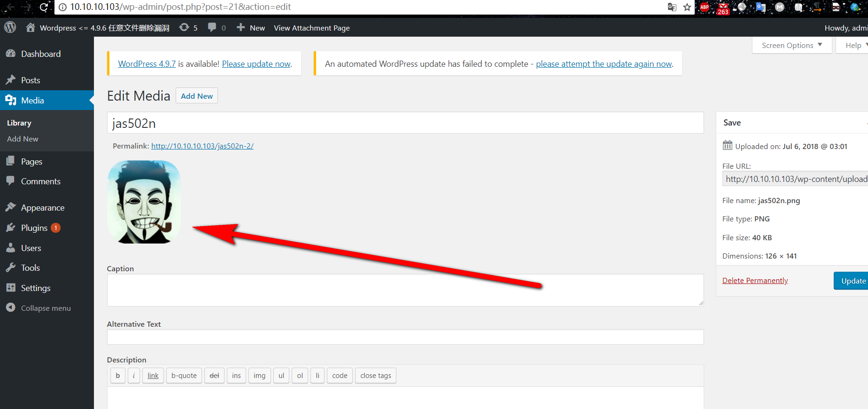Viewport: 868px width, 409px height.
Task: Click into the Caption text area
Action: tap(405, 290)
